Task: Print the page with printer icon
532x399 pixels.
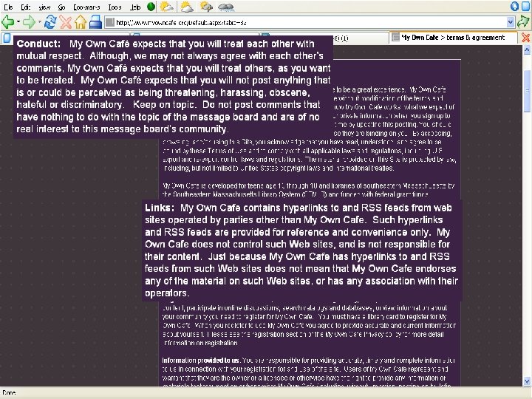Action: click(x=95, y=22)
